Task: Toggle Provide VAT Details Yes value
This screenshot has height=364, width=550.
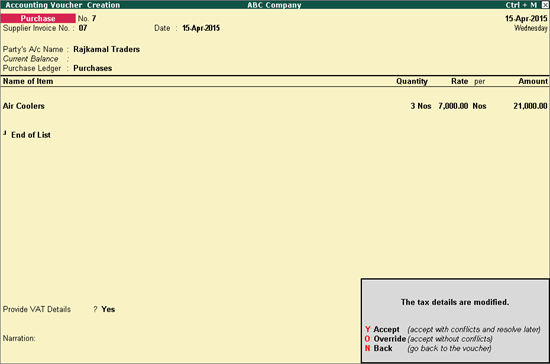Action: click(108, 309)
